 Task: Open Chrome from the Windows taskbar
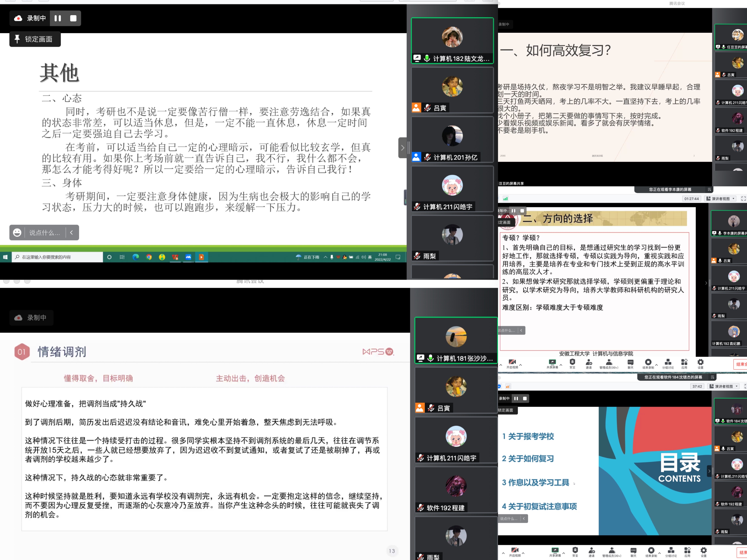coord(149,257)
